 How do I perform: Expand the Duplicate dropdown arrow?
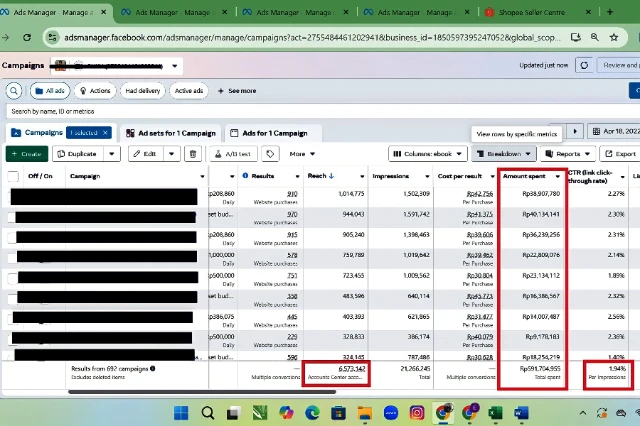coord(110,154)
